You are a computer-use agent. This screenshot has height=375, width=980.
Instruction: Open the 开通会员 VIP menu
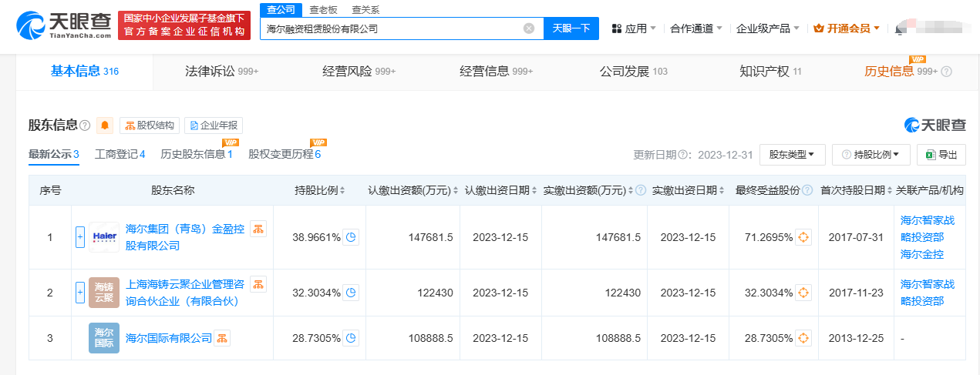(847, 28)
